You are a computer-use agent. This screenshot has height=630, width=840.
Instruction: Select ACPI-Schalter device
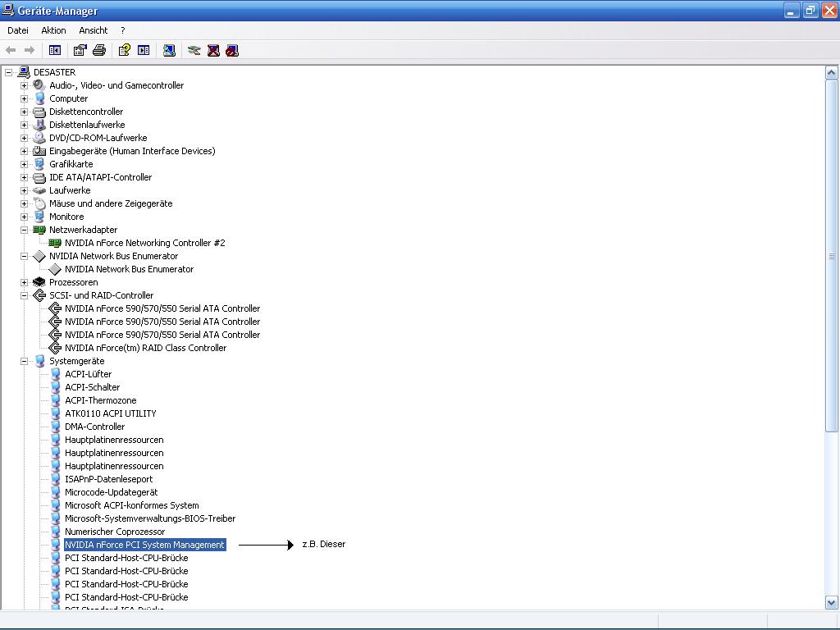coord(92,387)
